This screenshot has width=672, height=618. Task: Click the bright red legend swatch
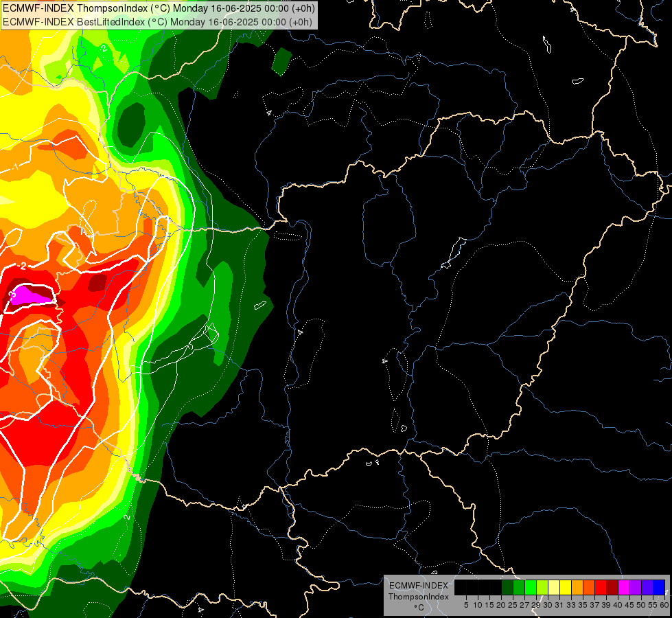601,587
